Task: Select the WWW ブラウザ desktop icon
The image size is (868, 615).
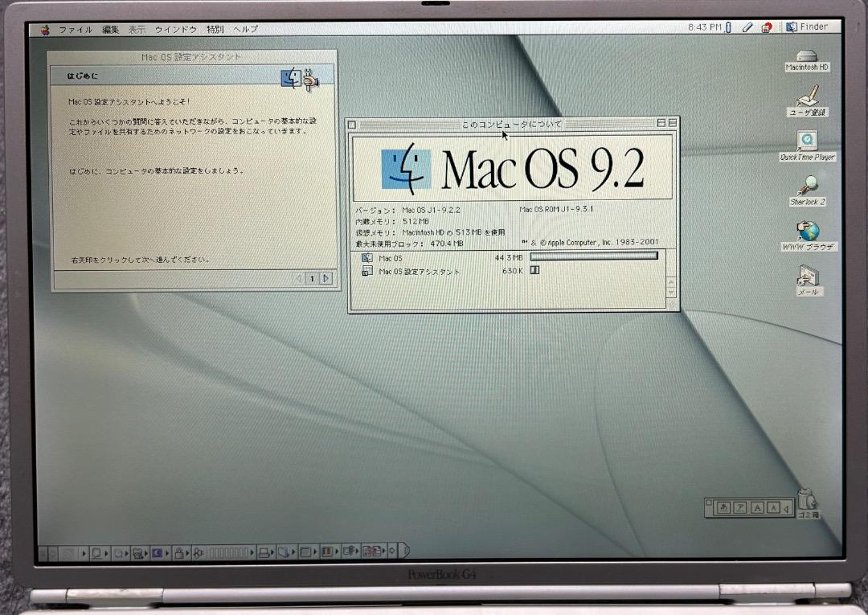Action: click(809, 236)
